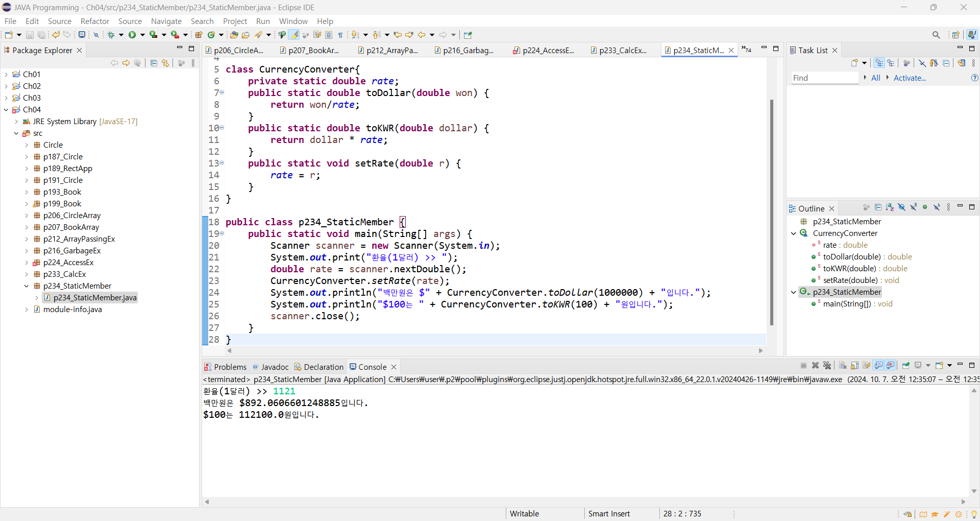The image size is (980, 521).
Task: Click Collapse All in Package Explorer
Action: point(154,63)
